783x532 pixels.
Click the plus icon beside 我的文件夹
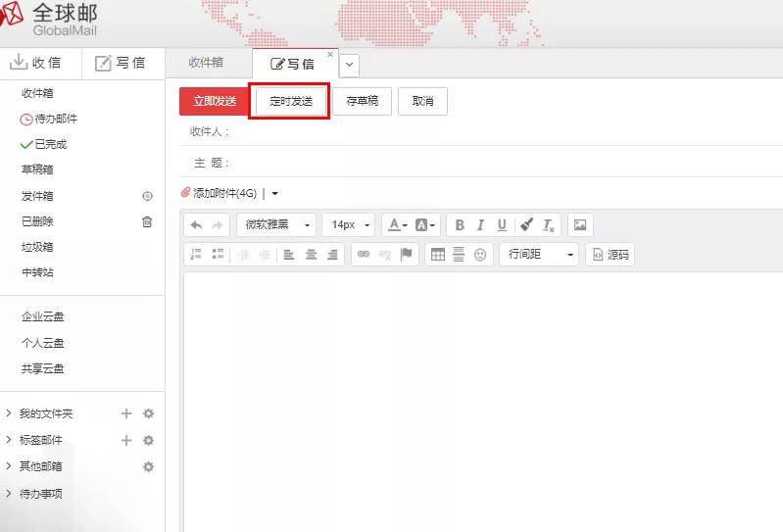point(125,413)
